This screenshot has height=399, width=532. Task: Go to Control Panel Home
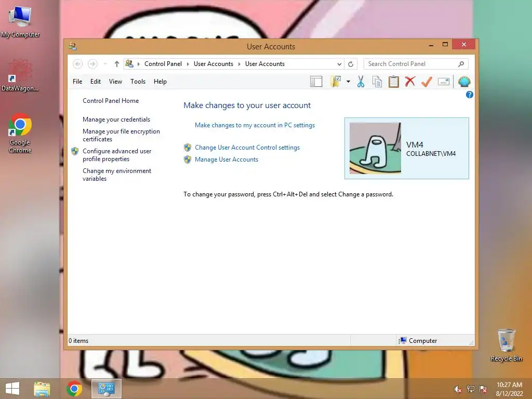pos(111,101)
